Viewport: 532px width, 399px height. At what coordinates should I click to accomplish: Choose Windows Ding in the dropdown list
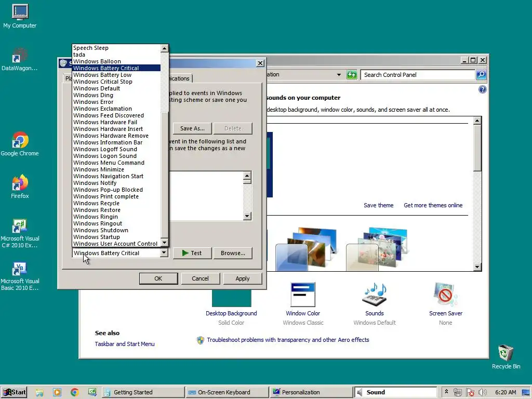116,96
